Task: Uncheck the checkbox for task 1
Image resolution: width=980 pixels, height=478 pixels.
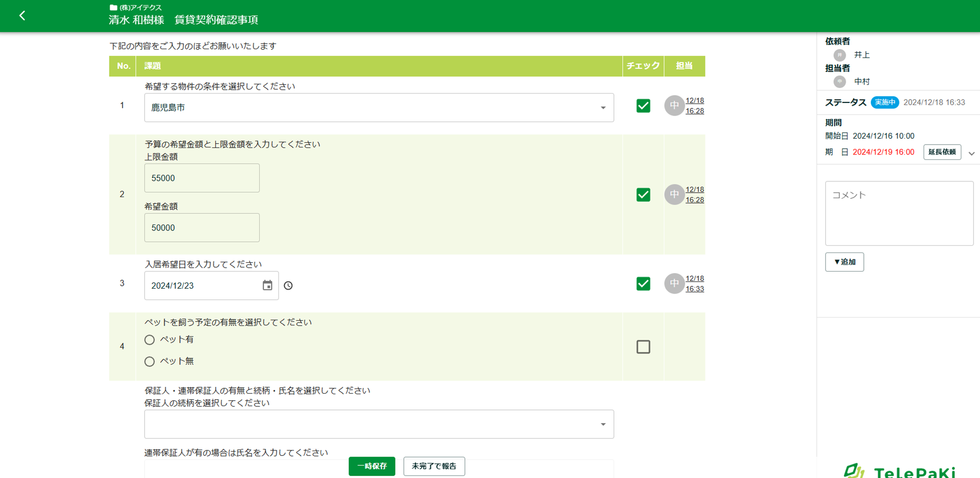Action: click(x=643, y=106)
